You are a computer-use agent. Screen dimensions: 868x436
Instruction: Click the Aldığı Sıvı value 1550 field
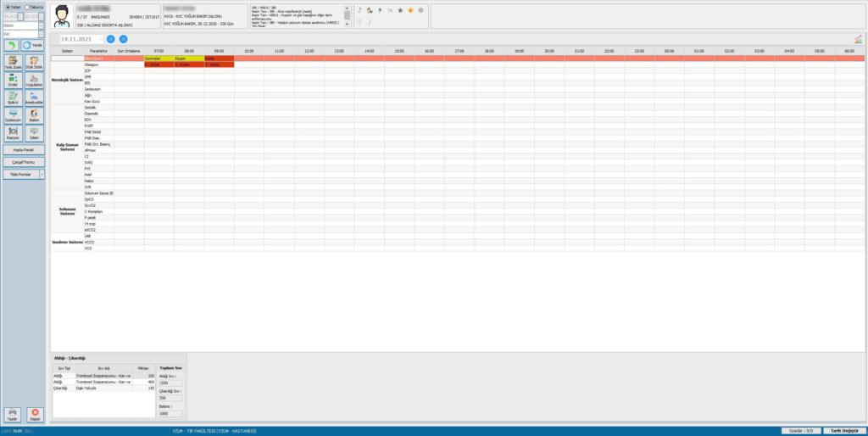click(x=170, y=383)
